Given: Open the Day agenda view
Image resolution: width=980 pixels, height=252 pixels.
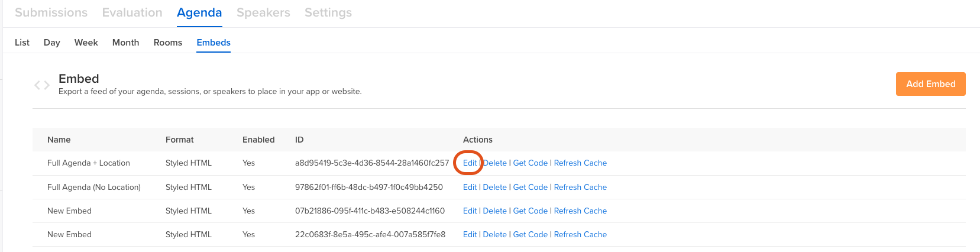Looking at the screenshot, I should [52, 43].
